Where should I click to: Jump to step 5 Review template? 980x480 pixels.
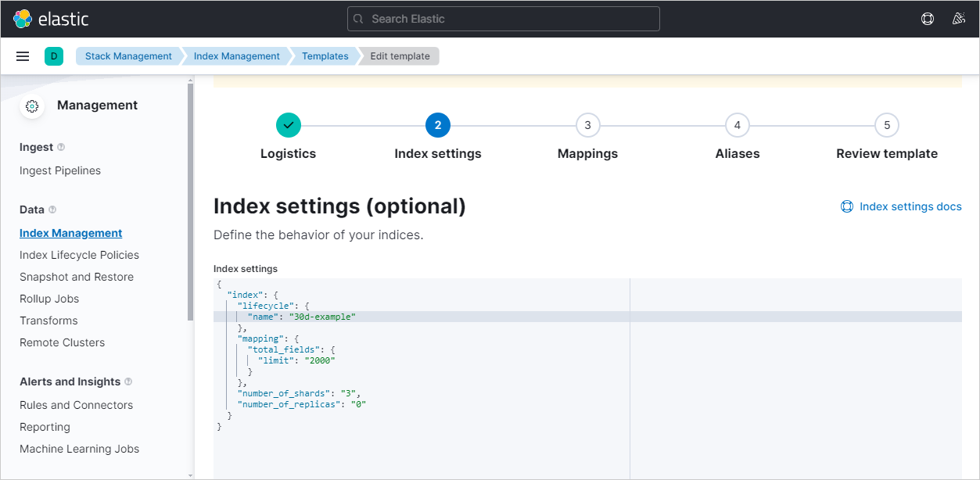click(886, 125)
